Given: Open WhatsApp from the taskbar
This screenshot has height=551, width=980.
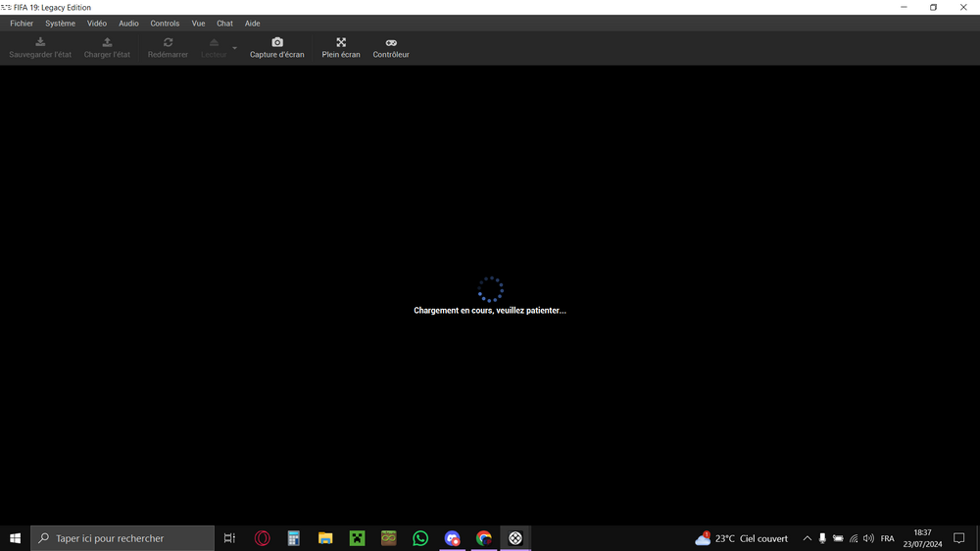Looking at the screenshot, I should pyautogui.click(x=420, y=538).
